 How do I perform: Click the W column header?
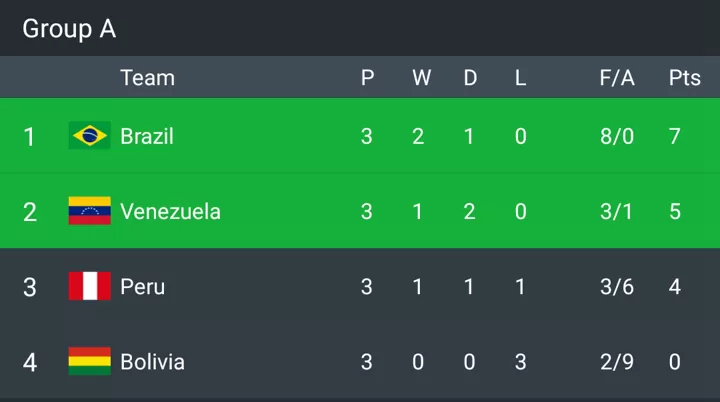(422, 78)
